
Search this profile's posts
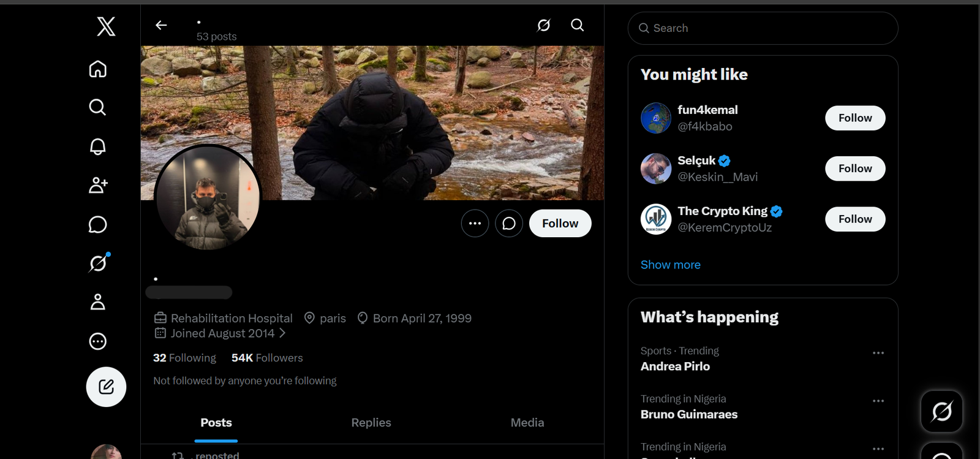(578, 25)
